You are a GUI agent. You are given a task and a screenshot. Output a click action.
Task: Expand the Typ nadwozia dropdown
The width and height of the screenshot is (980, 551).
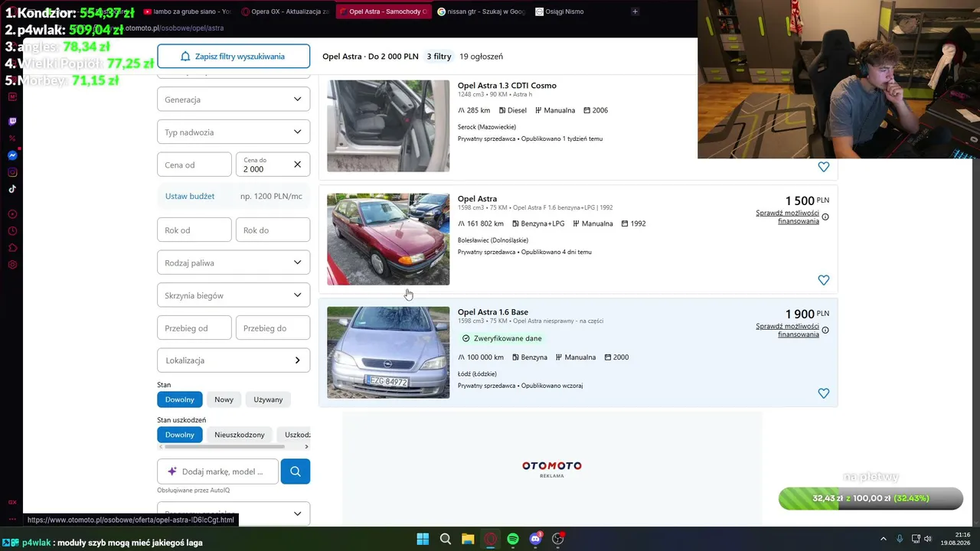(234, 132)
